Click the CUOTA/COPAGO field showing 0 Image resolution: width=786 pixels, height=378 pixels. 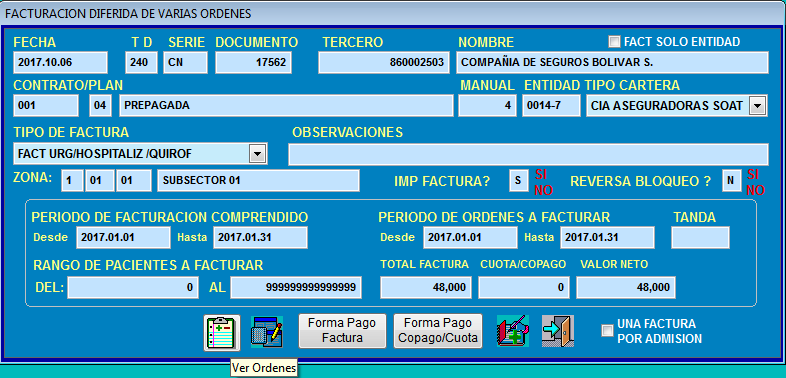[524, 288]
